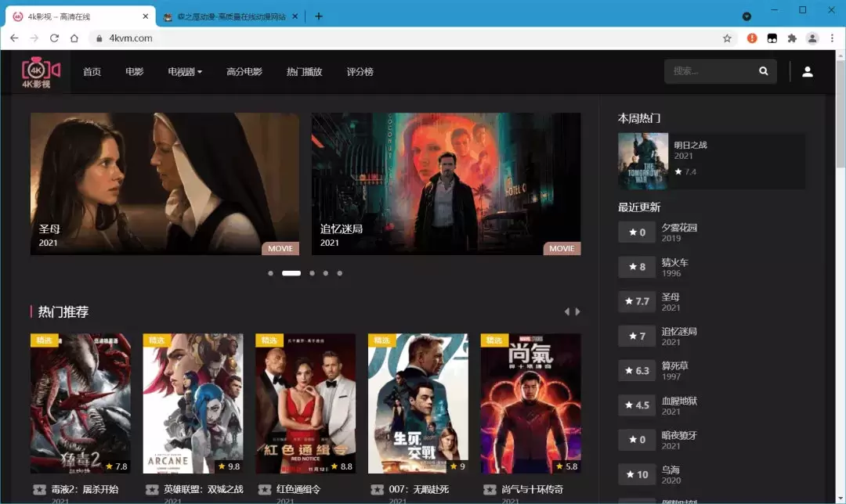Click the site lock icon in address bar

(x=99, y=38)
